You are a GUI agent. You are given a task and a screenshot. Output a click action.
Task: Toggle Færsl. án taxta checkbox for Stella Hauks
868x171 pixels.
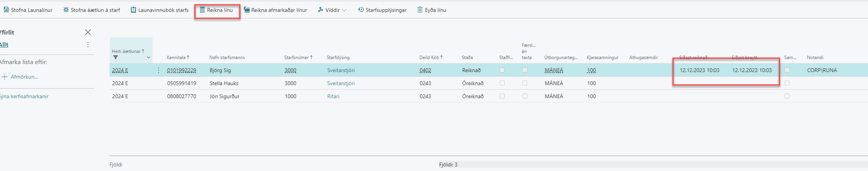tap(525, 83)
